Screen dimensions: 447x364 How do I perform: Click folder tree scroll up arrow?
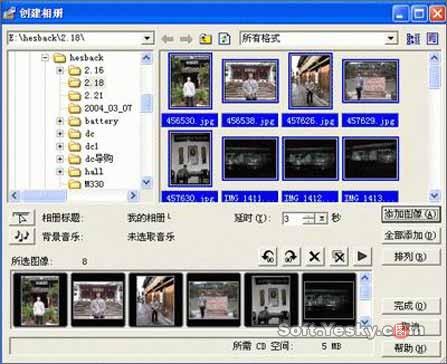click(147, 58)
